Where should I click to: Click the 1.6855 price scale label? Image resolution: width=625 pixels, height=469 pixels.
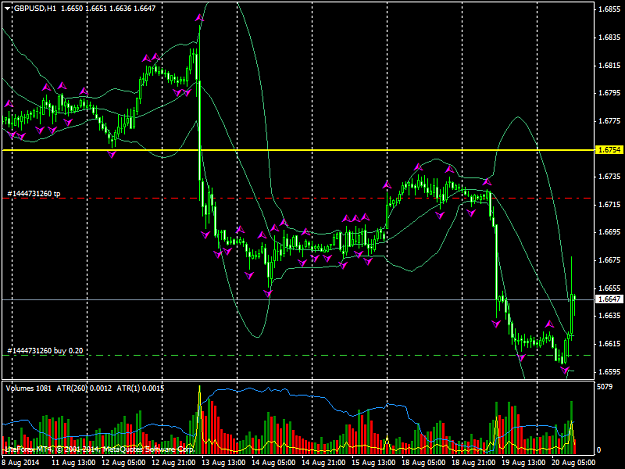609,10
